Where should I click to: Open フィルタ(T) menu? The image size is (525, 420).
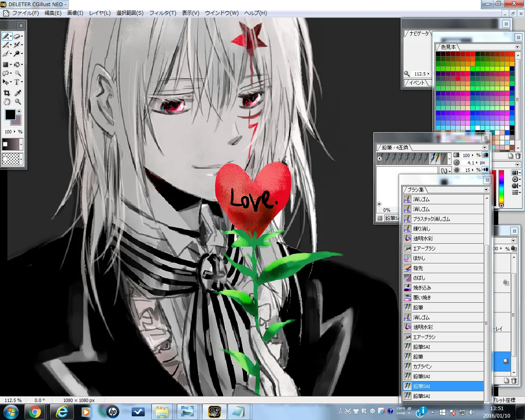coord(163,13)
